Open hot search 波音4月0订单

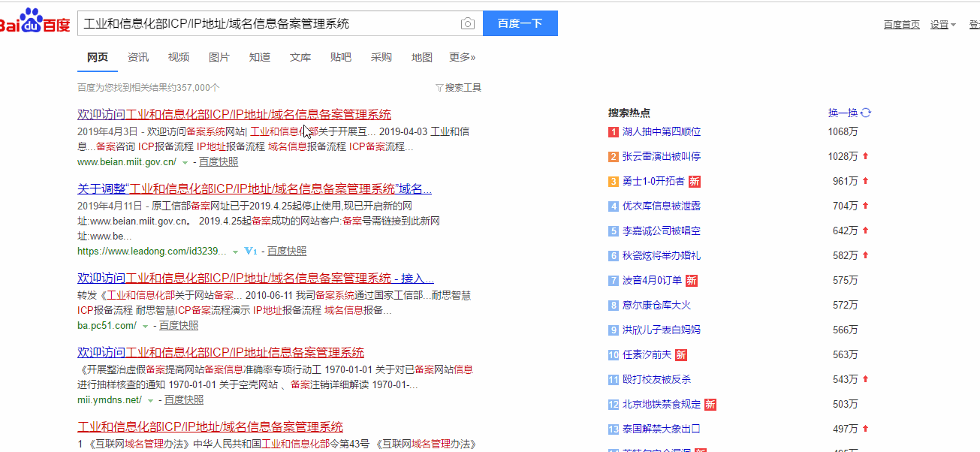[x=652, y=280]
